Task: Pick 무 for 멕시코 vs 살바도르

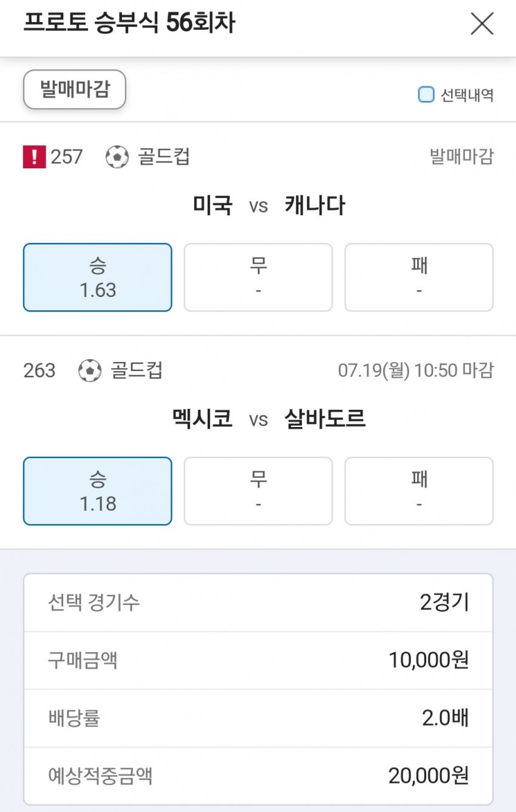Action: pyautogui.click(x=258, y=491)
